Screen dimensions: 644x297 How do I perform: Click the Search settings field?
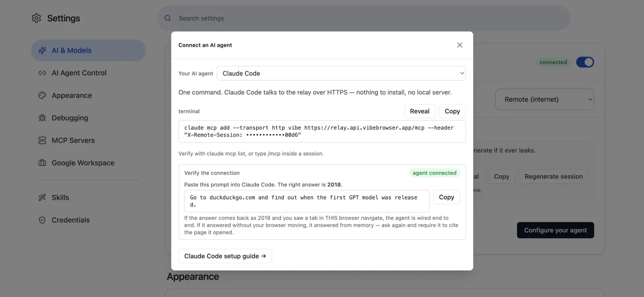click(x=363, y=18)
